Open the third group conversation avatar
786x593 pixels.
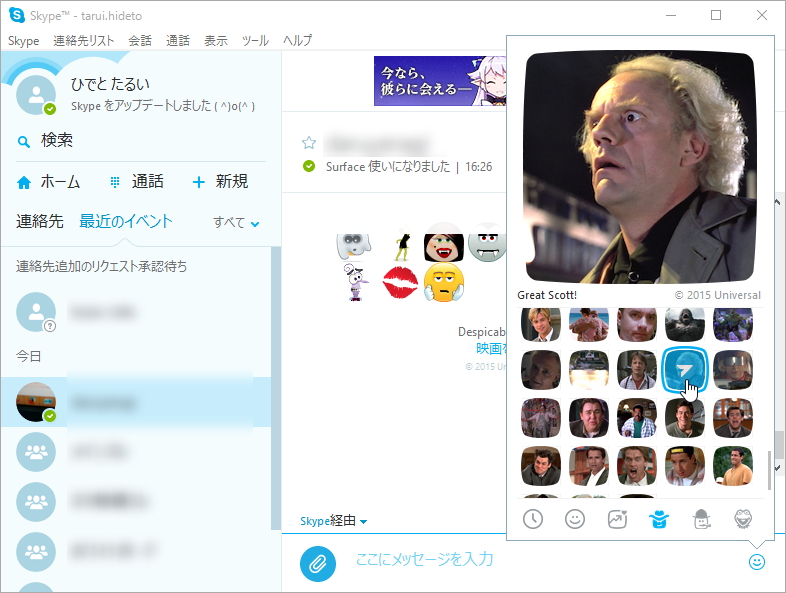click(36, 552)
